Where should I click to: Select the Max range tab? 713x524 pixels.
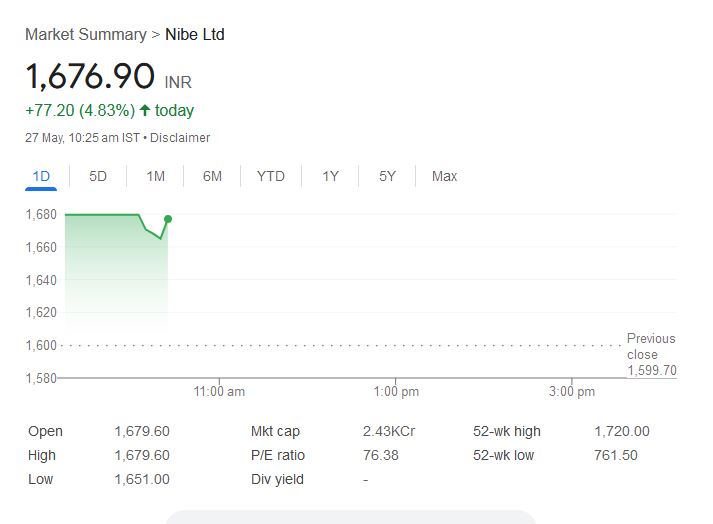(444, 176)
